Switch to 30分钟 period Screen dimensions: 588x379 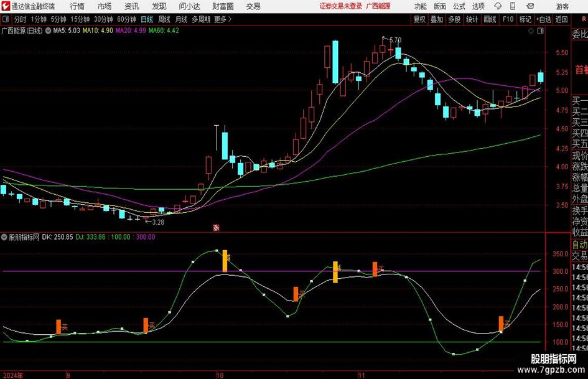(103, 19)
